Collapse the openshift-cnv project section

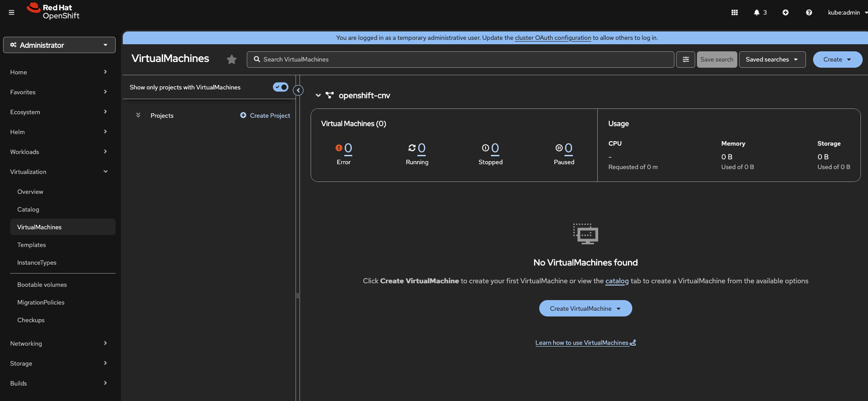coord(318,95)
